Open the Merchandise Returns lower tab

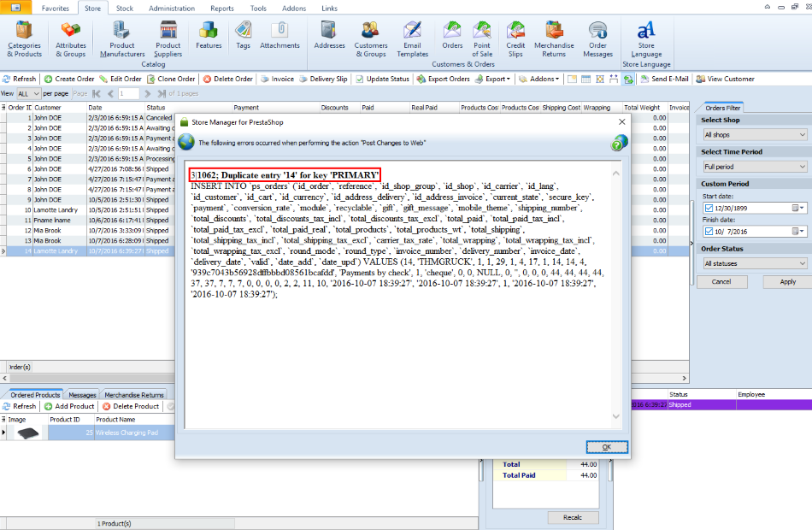click(133, 395)
